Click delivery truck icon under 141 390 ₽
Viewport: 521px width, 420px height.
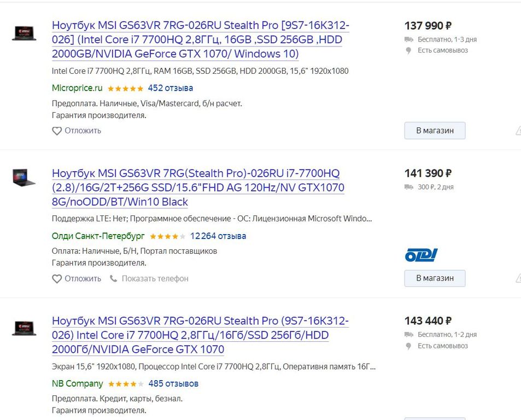pyautogui.click(x=408, y=188)
